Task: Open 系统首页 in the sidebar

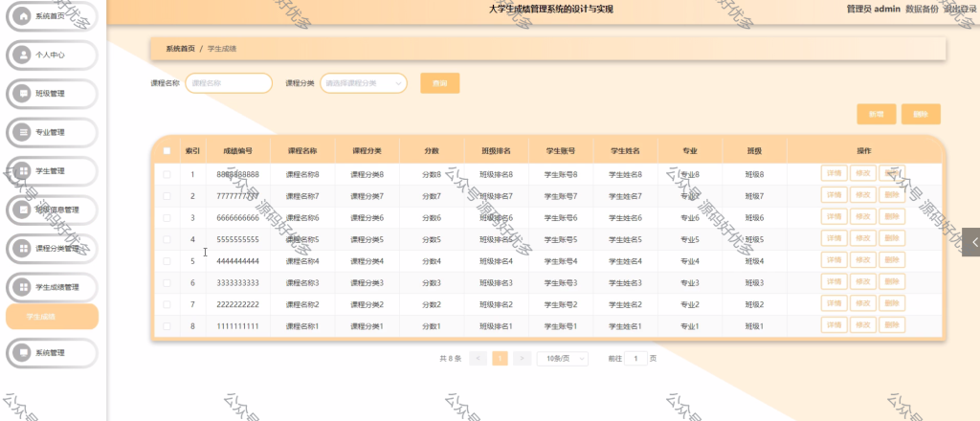Action: click(x=52, y=16)
